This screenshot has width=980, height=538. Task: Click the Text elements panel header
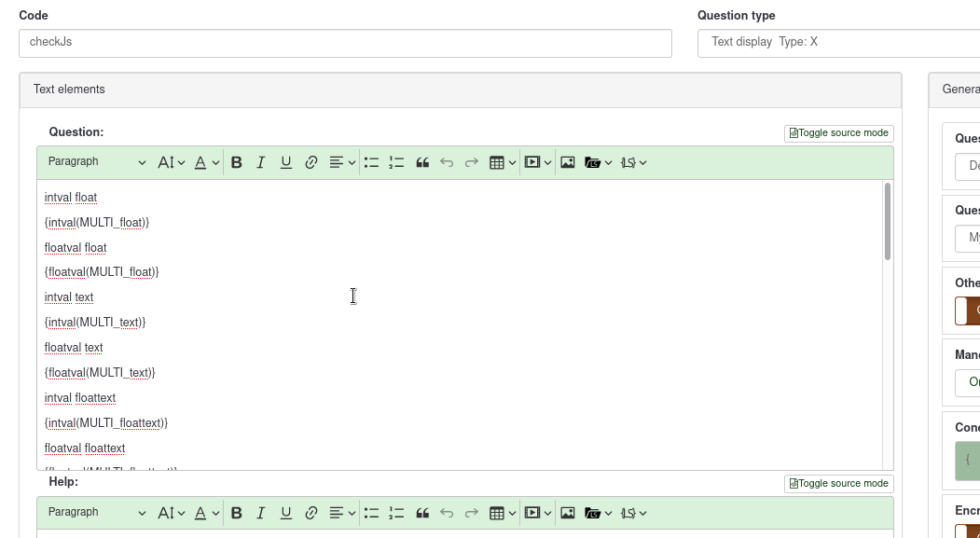(x=461, y=90)
